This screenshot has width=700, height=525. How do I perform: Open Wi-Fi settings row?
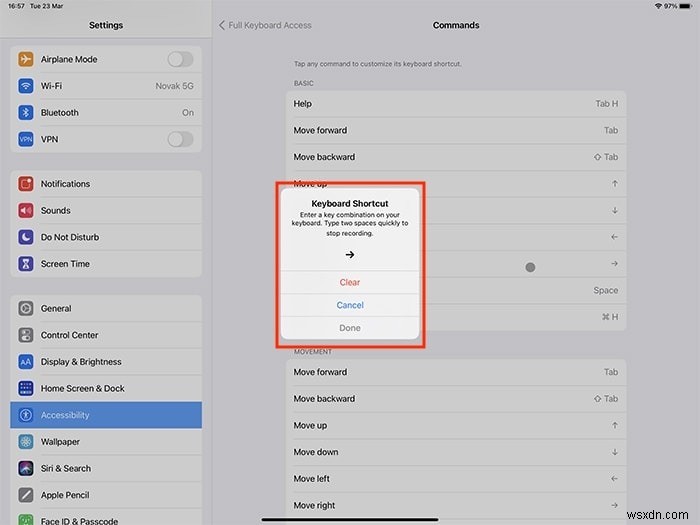pos(106,86)
